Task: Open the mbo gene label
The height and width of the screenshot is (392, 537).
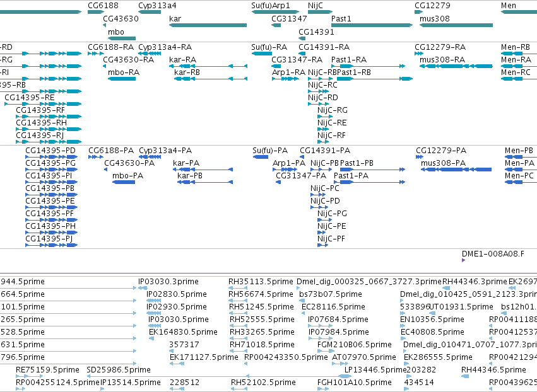Action: tap(115, 32)
